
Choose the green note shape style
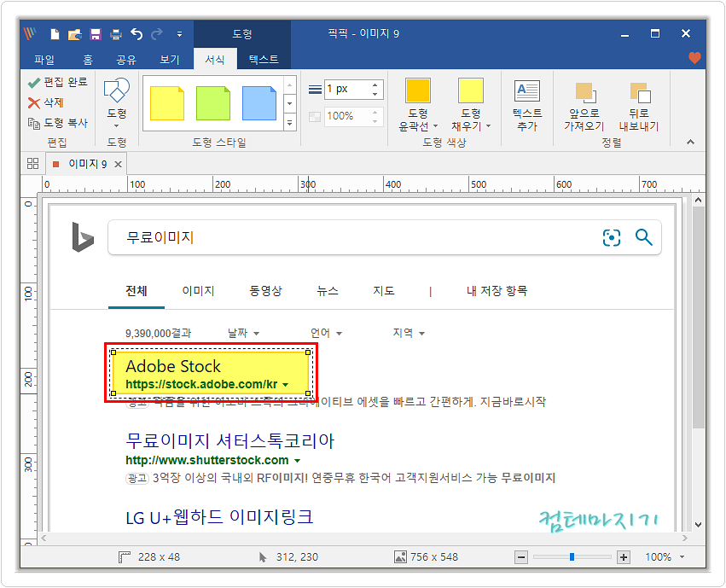pos(213,103)
